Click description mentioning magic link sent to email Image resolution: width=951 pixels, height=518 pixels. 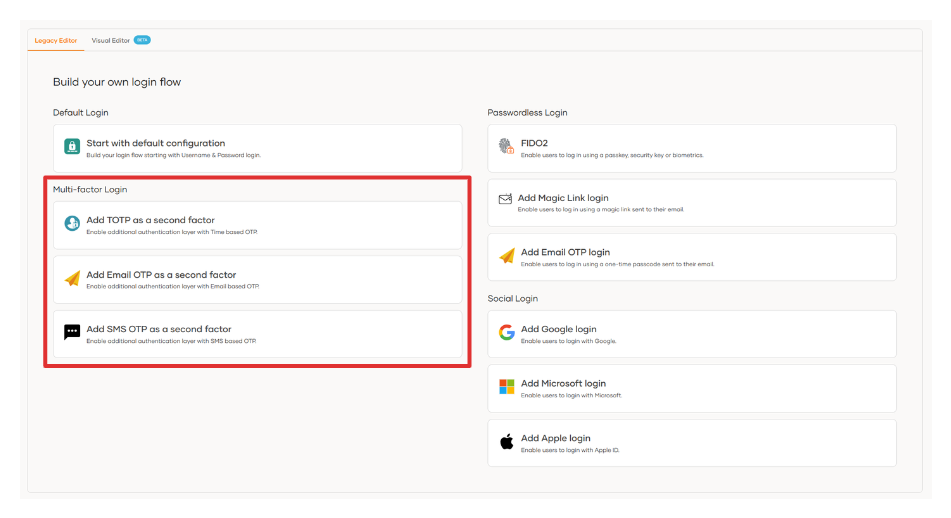click(600, 210)
